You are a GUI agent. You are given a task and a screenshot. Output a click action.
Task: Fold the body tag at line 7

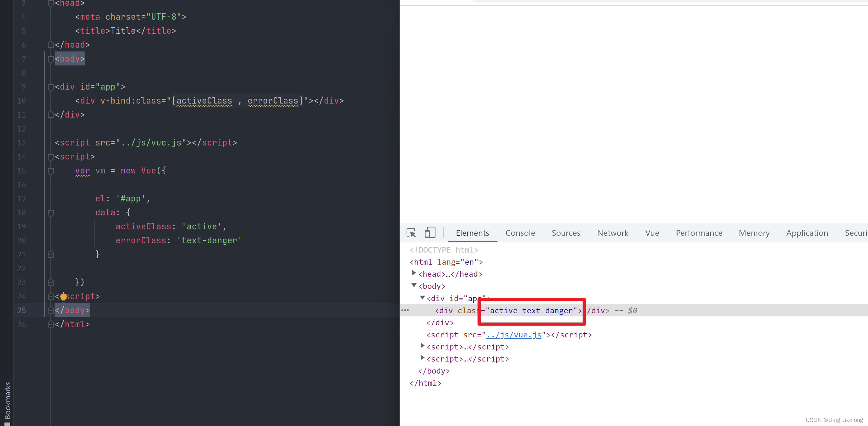(50, 59)
